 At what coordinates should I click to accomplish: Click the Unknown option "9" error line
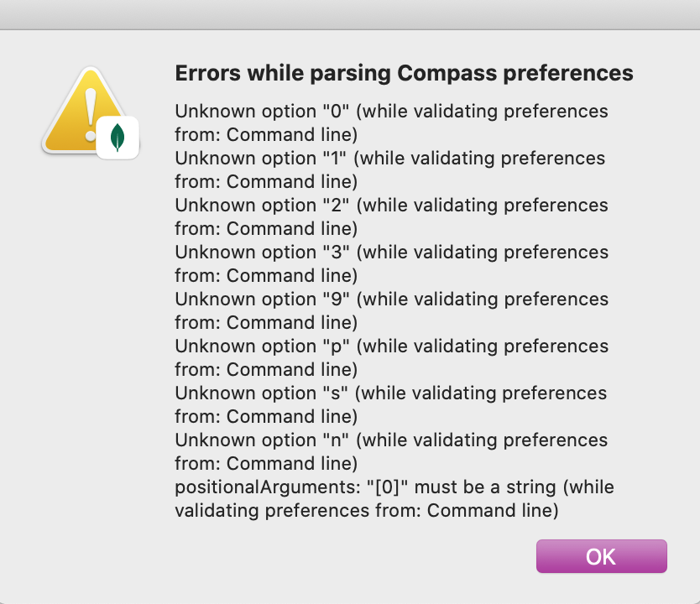[x=391, y=299]
